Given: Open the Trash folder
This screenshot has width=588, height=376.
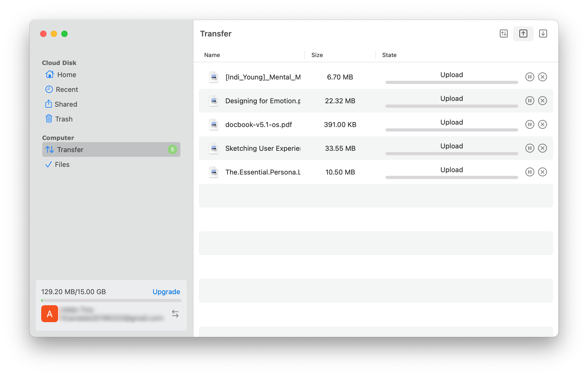Looking at the screenshot, I should point(111,119).
